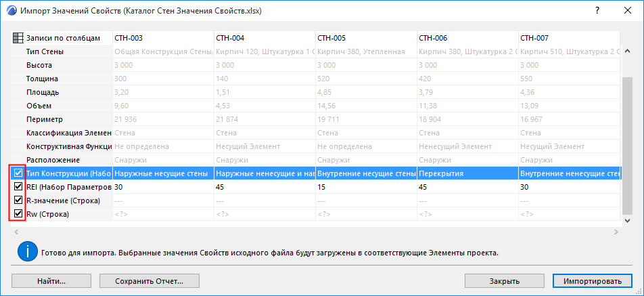Select the СТН-006 column header
644x296 pixels.
click(467, 38)
